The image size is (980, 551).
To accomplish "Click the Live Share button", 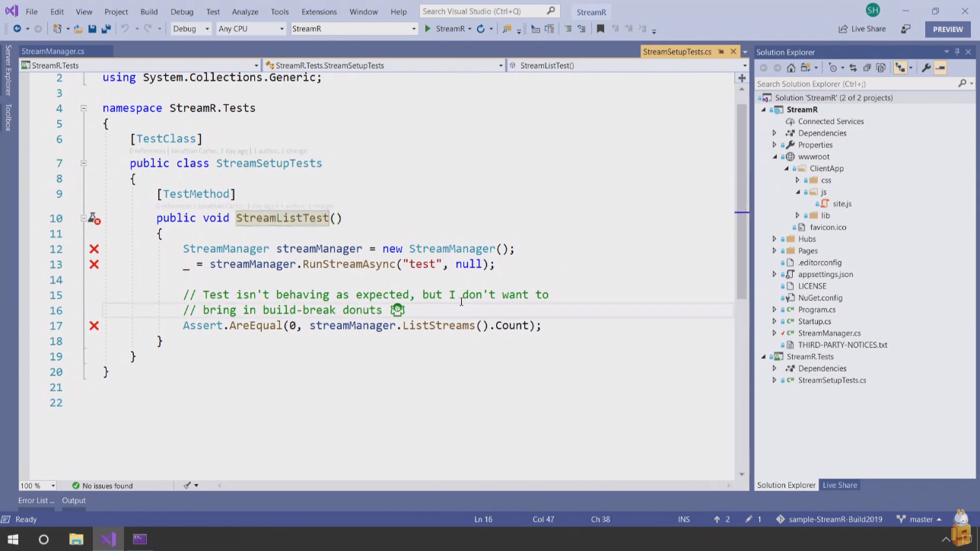I will [862, 29].
